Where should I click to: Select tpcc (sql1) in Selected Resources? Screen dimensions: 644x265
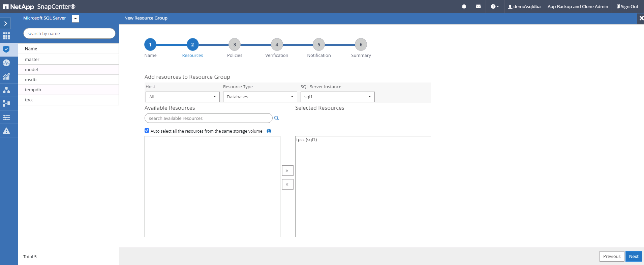pos(306,140)
